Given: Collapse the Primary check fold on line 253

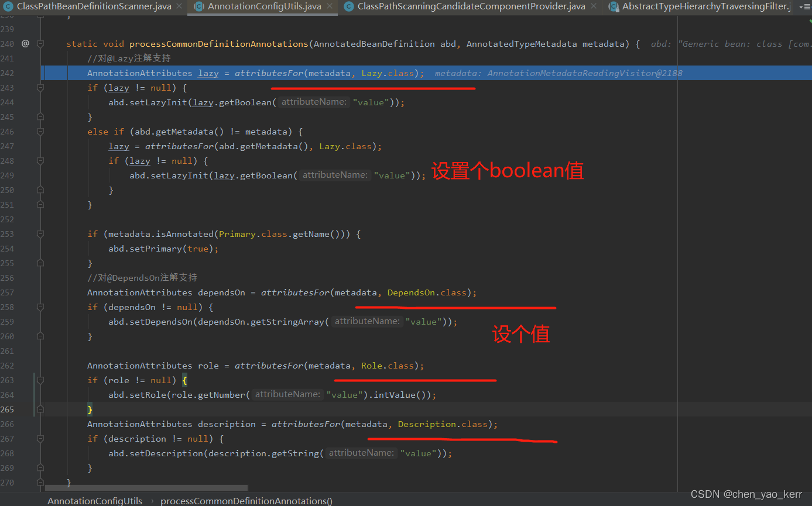Looking at the screenshot, I should coord(40,234).
